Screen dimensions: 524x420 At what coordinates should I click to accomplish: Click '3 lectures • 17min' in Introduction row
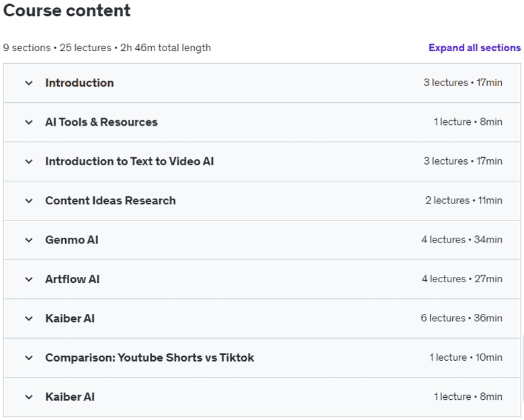463,83
